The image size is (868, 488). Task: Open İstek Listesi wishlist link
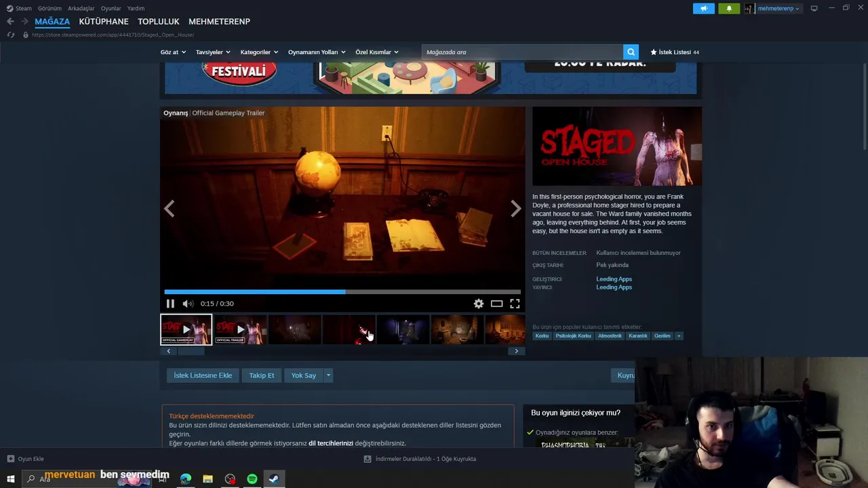(x=675, y=52)
